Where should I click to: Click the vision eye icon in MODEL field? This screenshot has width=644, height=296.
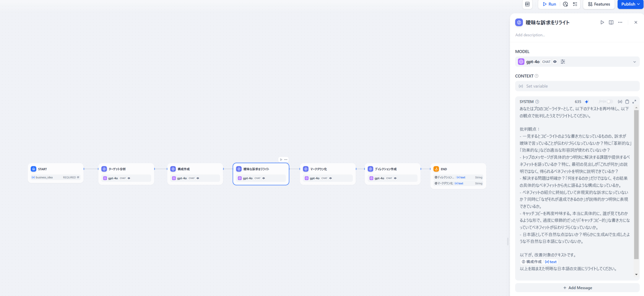point(555,62)
